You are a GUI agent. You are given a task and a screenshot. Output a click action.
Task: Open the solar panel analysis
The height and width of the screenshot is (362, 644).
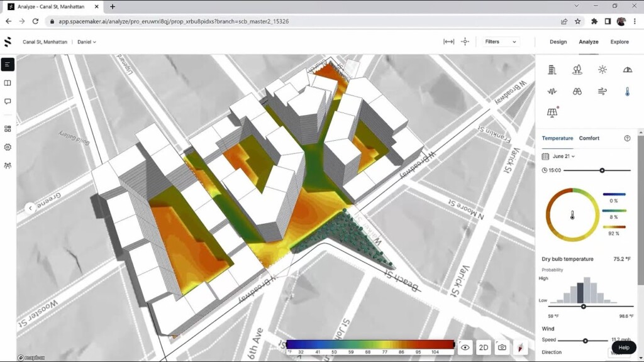(553, 112)
